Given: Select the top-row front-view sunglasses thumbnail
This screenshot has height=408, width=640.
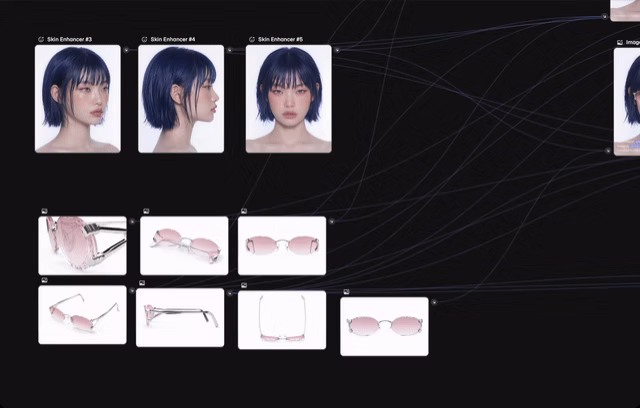Looking at the screenshot, I should tap(282, 246).
